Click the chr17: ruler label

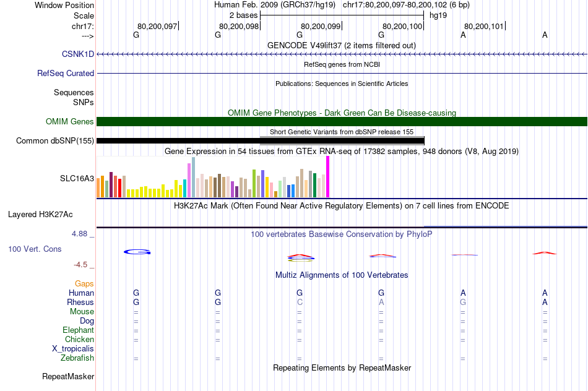pyautogui.click(x=82, y=26)
